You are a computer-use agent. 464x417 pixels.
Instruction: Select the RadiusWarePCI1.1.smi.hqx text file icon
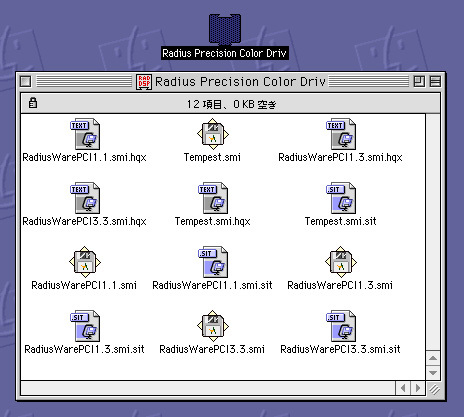(85, 134)
